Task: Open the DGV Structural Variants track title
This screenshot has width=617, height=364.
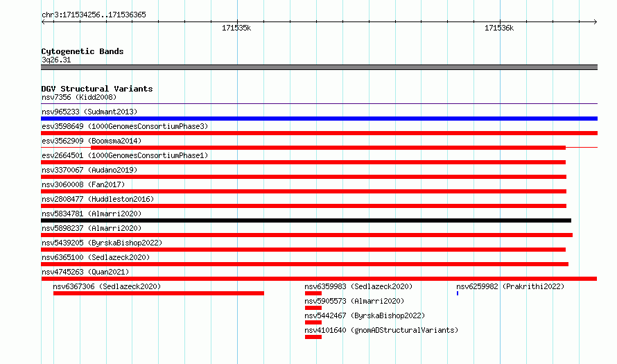Action: (x=97, y=89)
